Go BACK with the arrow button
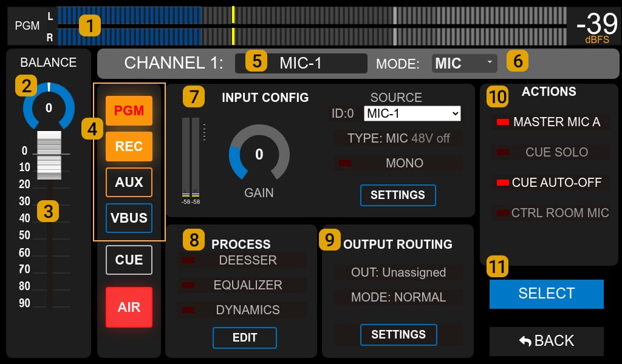The width and height of the screenshot is (622, 364). click(x=546, y=341)
